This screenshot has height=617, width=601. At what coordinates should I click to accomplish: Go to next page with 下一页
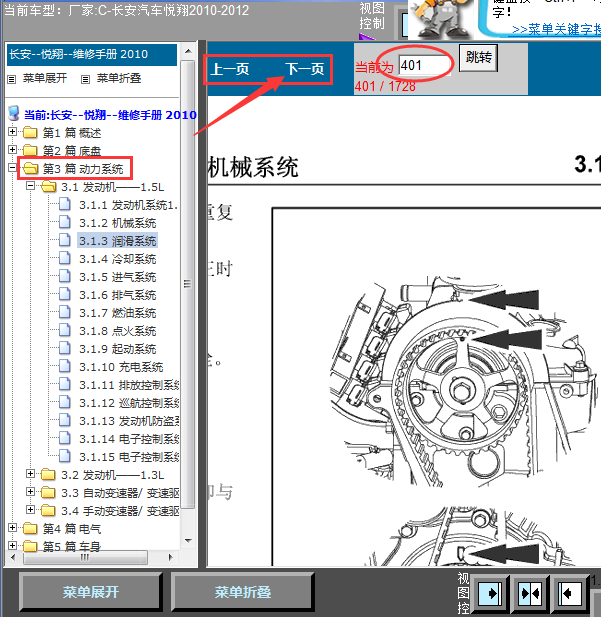click(305, 69)
